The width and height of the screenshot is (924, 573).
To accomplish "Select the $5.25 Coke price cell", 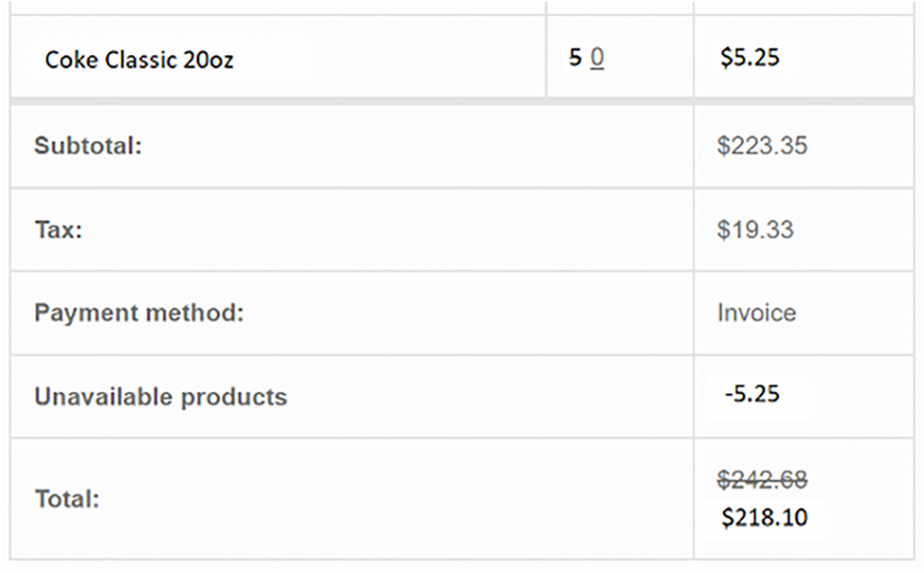I will click(750, 57).
